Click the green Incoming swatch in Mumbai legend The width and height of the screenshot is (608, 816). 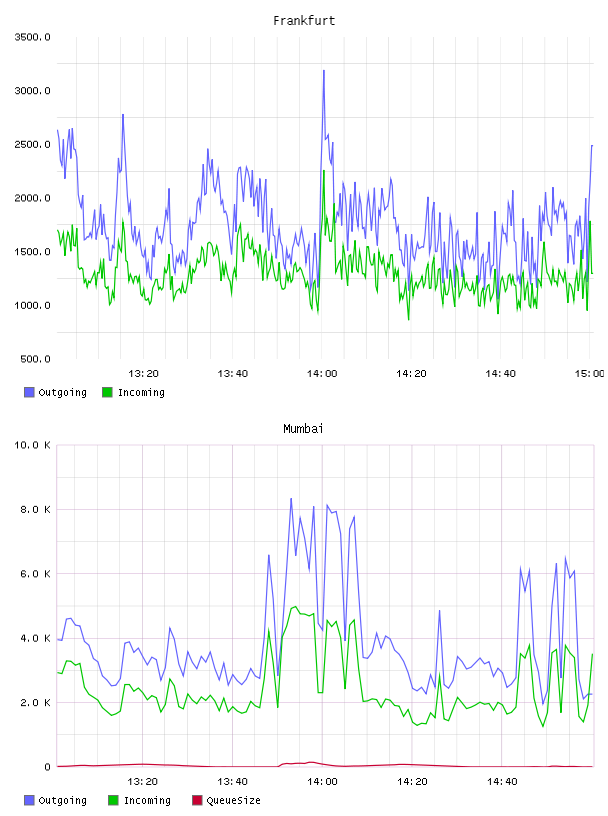coord(113,800)
